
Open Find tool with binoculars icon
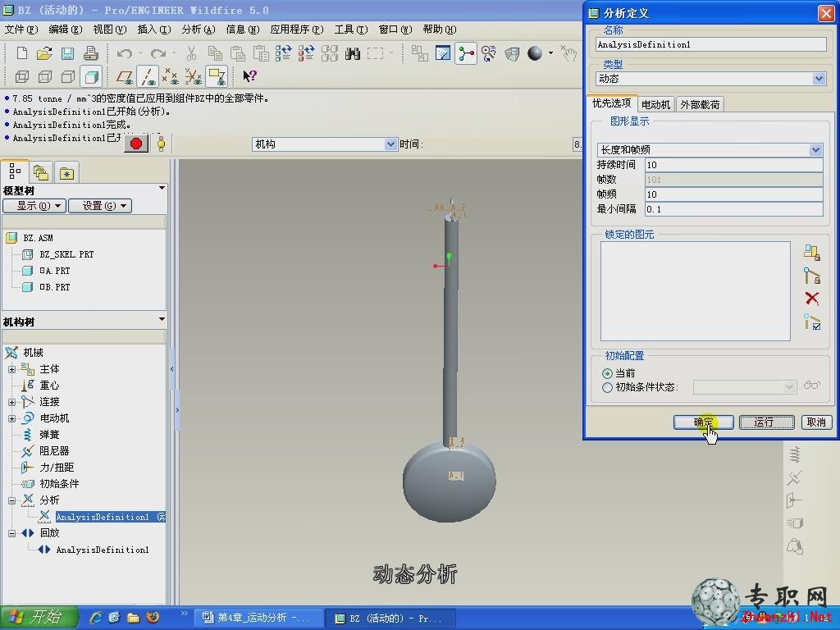coord(353,53)
